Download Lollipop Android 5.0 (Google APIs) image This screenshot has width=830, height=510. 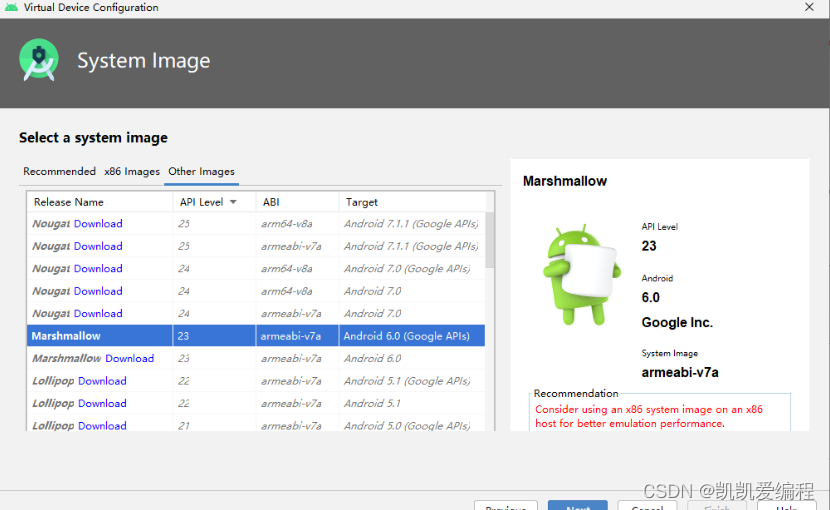pos(102,425)
